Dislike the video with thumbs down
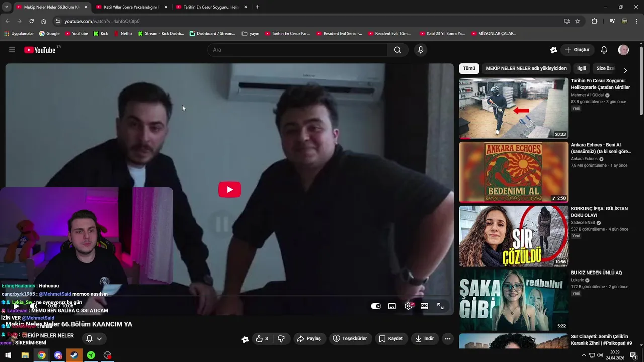This screenshot has width=644, height=362. click(x=281, y=339)
